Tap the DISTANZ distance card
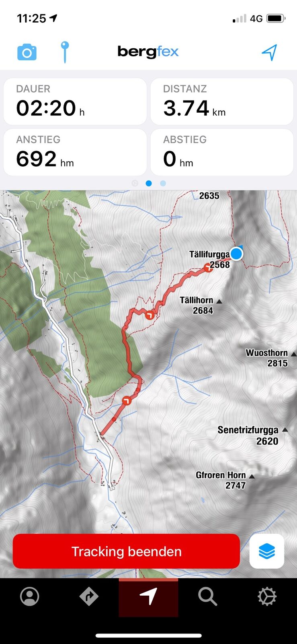Image resolution: width=297 pixels, height=644 pixels. coord(222,101)
